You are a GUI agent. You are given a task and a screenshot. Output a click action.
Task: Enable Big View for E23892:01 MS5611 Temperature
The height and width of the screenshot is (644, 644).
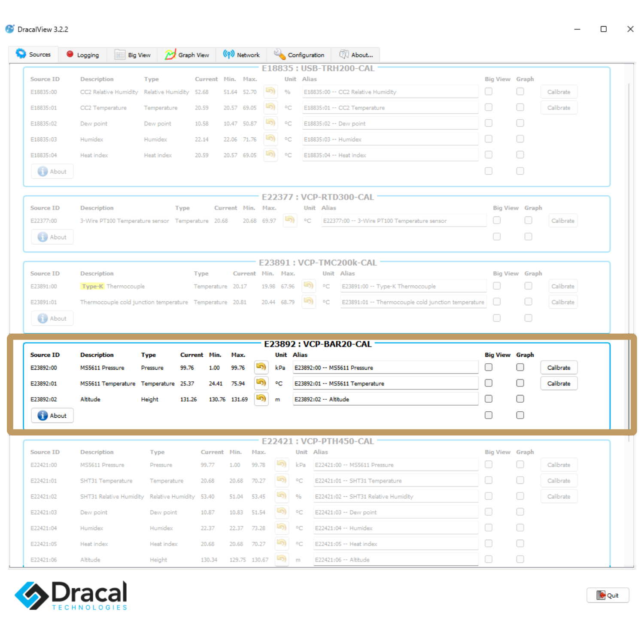click(489, 383)
